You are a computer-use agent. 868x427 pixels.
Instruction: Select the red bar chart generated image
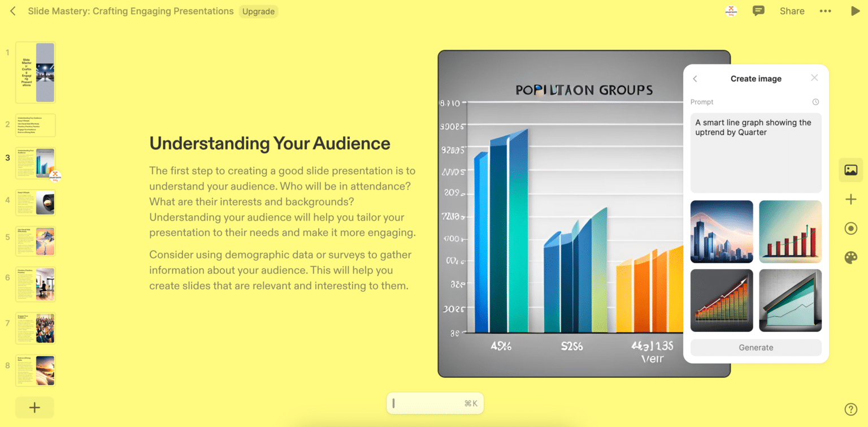coord(790,232)
